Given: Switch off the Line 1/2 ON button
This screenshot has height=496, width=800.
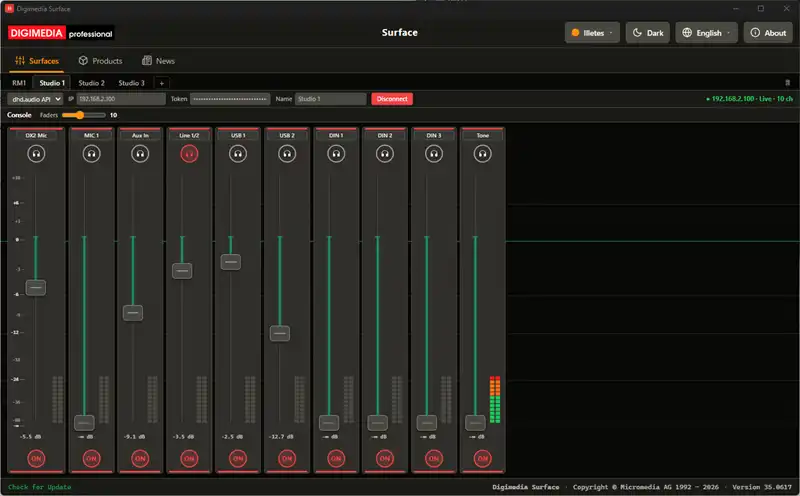Looking at the screenshot, I should 189,458.
